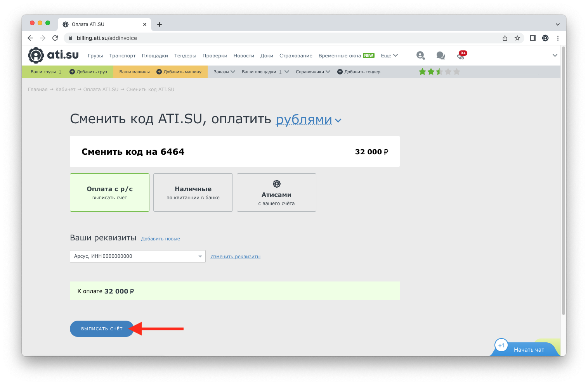Toggle the browser side panel icon
588x385 pixels.
(532, 38)
